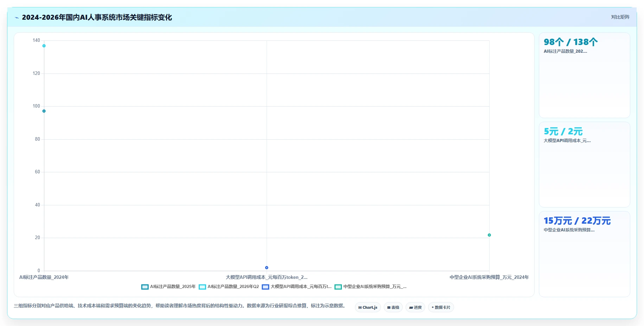Viewport: 644px width, 326px height.
Task: Click the Chart.js tag icon
Action: tap(360, 307)
